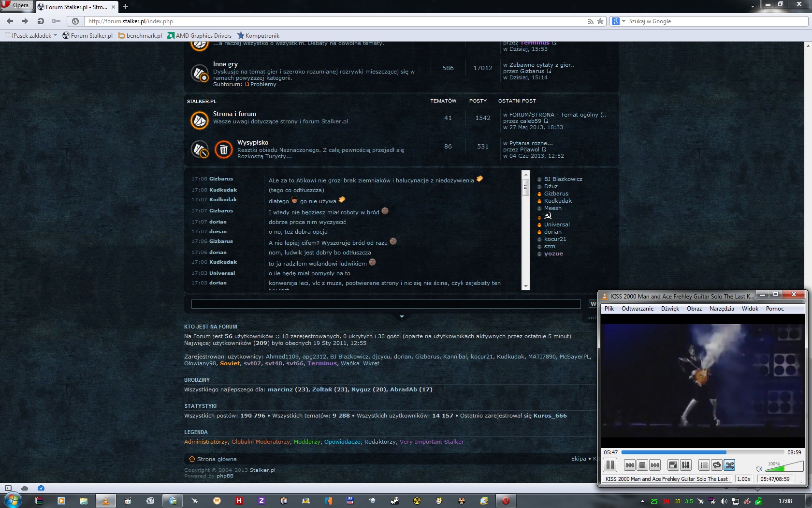Open search engine dropdown next to Google icon
The height and width of the screenshot is (508, 812).
(x=623, y=21)
